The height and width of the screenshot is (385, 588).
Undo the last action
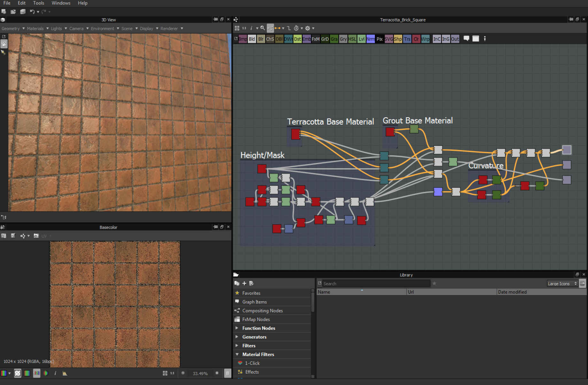coord(32,12)
